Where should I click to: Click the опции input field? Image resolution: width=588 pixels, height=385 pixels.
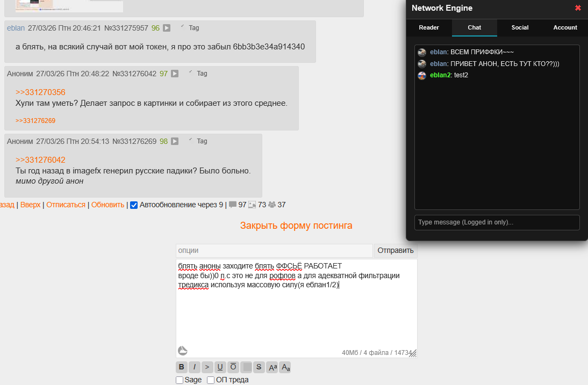pos(274,251)
